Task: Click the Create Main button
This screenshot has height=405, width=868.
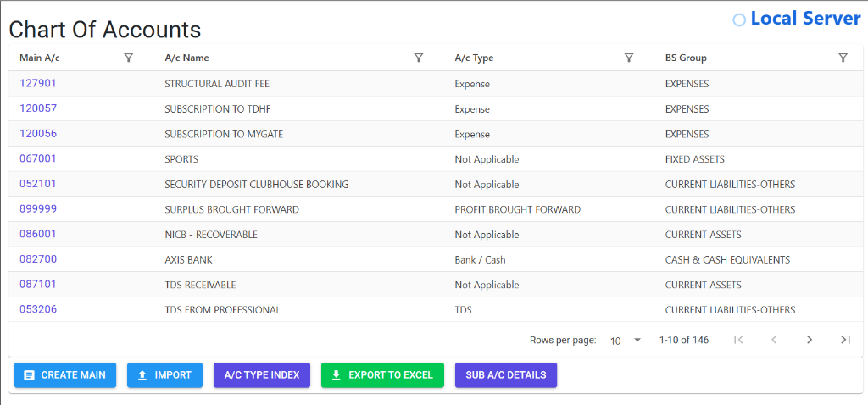Action: click(x=65, y=375)
